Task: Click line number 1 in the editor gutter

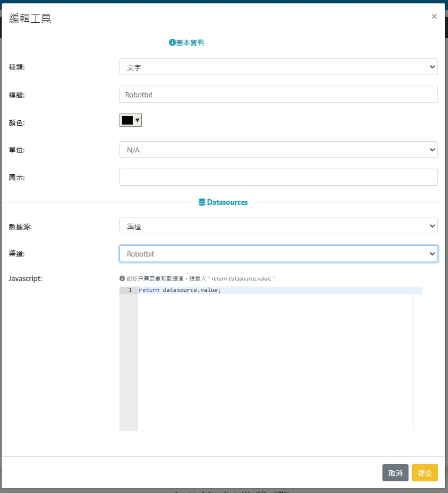Action: coord(130,290)
